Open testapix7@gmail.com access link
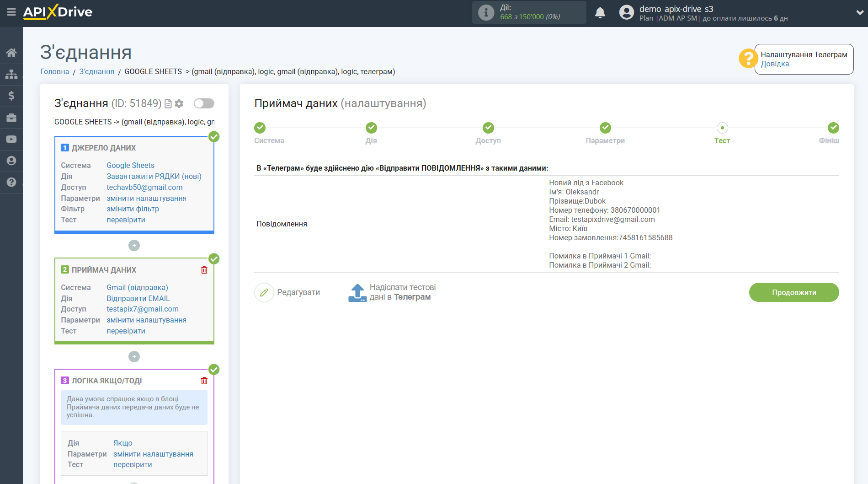Image resolution: width=868 pixels, height=484 pixels. tap(143, 309)
